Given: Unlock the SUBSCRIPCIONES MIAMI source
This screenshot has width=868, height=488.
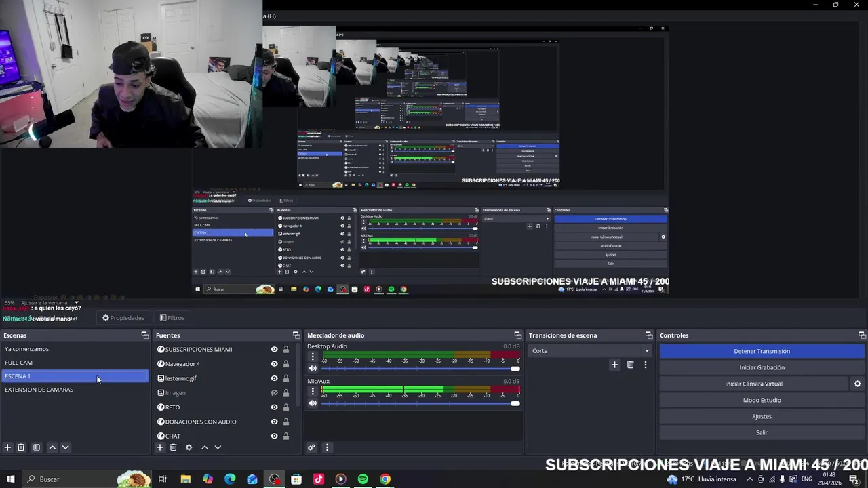Looking at the screenshot, I should click(285, 350).
